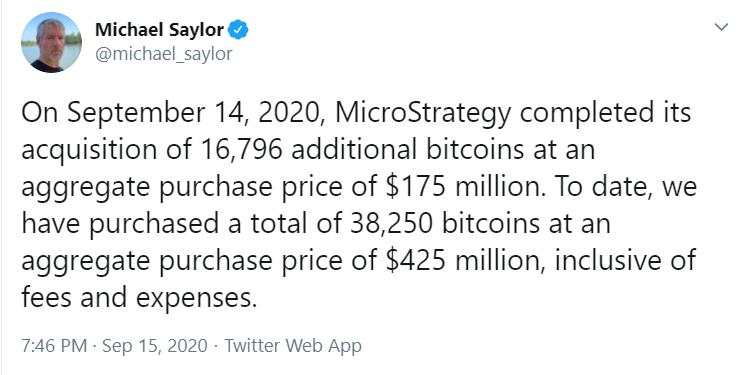The width and height of the screenshot is (750, 375).
Task: Expand the tweet options chevron
Action: 721,27
